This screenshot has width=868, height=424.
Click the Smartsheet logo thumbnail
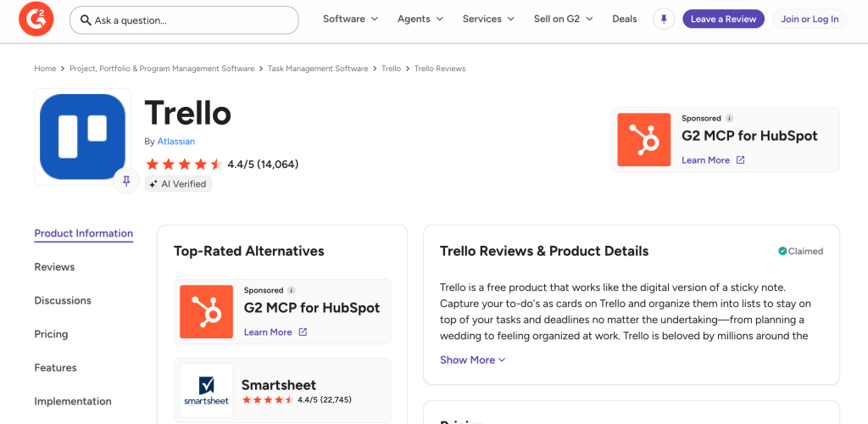coord(207,390)
